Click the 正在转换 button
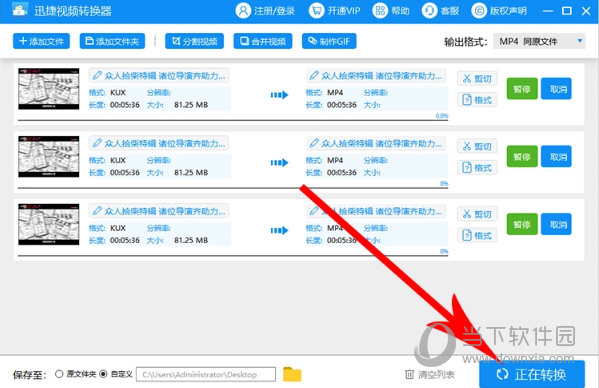 pyautogui.click(x=532, y=374)
